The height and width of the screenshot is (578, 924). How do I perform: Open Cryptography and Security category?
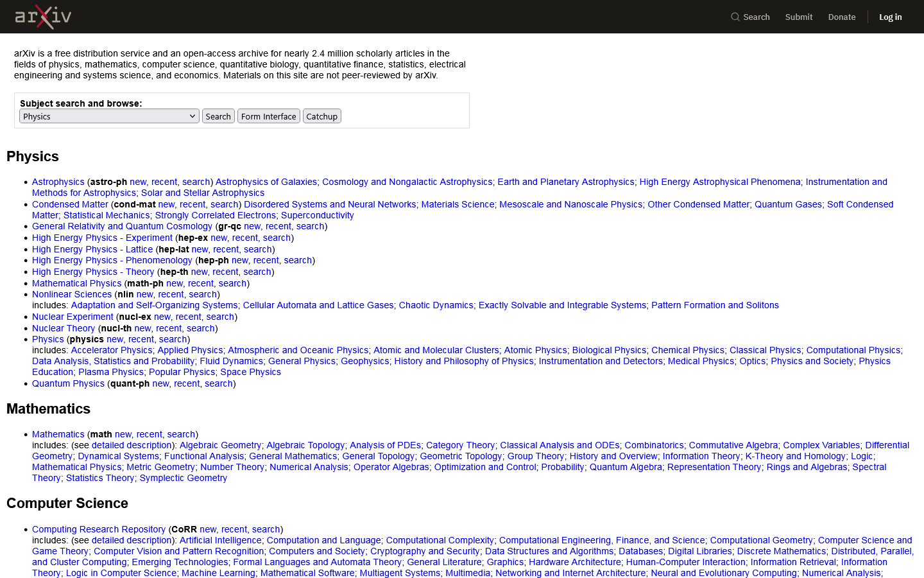[x=425, y=551]
